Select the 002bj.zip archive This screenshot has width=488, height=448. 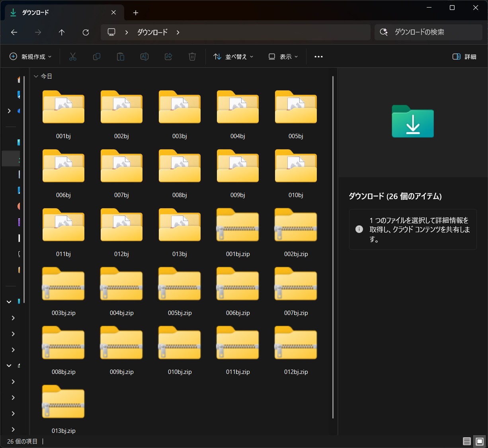296,232
